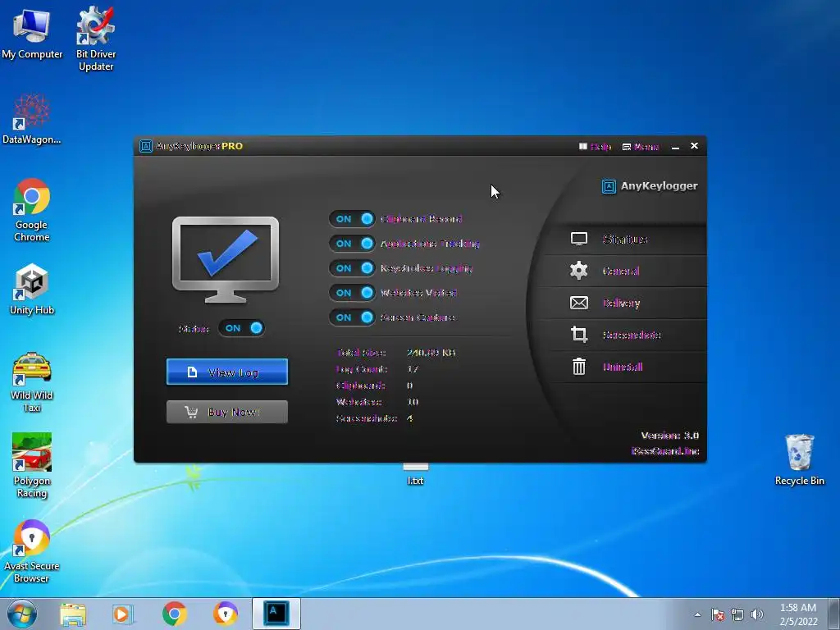Select Bit Driver Updater desktop icon
This screenshot has height=630, width=840.
pyautogui.click(x=96, y=39)
